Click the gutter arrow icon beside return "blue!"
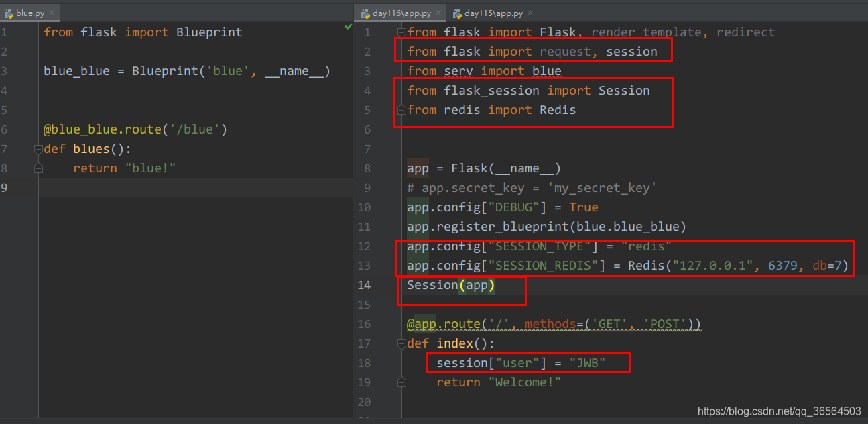Image resolution: width=868 pixels, height=424 pixels. tap(38, 168)
